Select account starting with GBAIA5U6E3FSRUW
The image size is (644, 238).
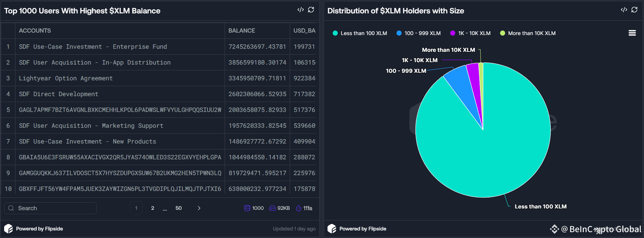click(x=120, y=157)
